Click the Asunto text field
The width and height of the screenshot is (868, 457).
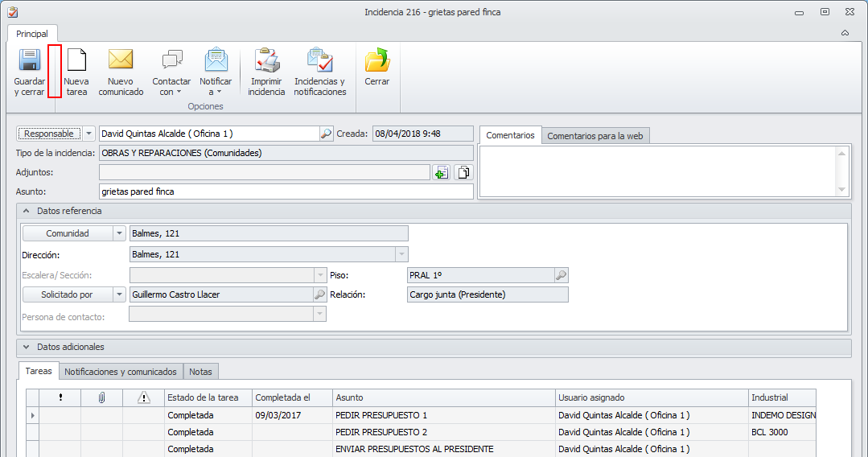[286, 191]
